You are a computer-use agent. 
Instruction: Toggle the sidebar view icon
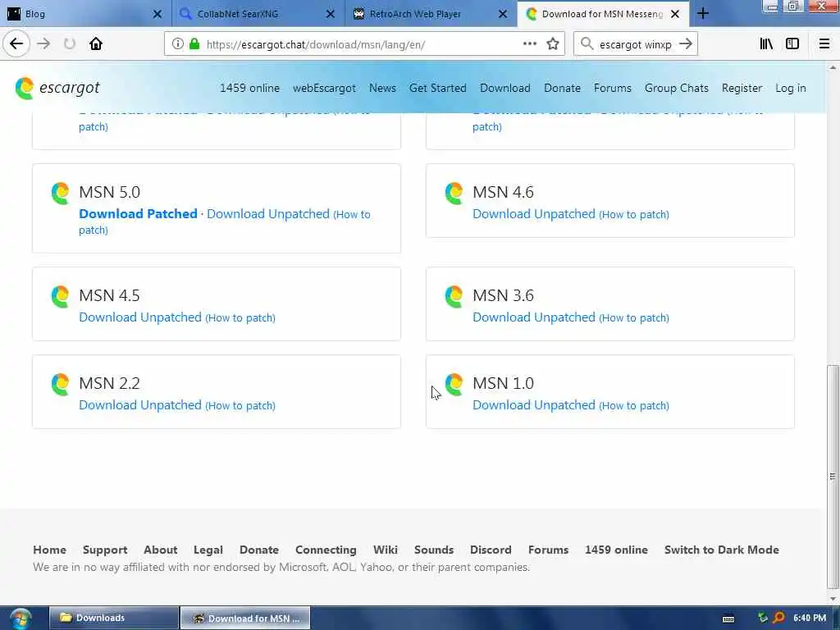792,44
